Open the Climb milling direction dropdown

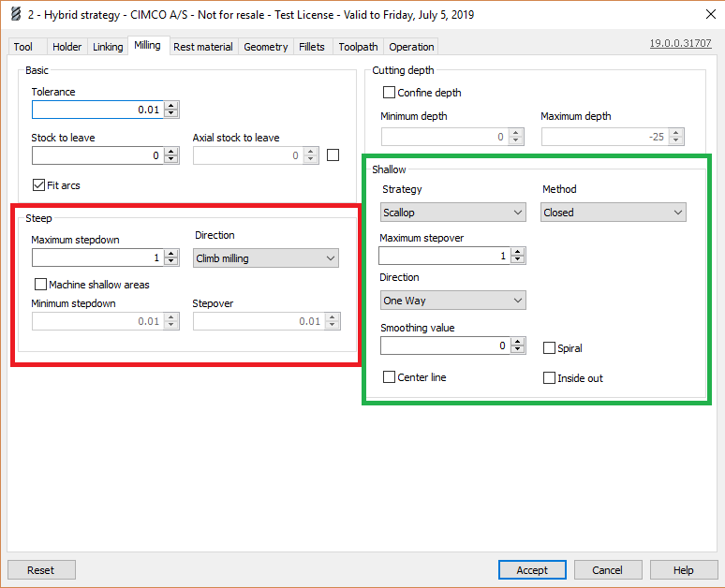(266, 257)
